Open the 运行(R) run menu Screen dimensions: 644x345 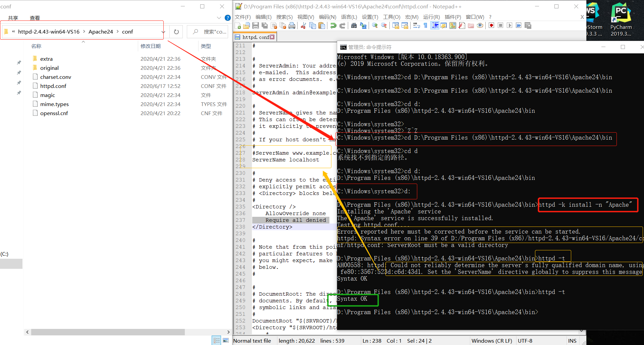pos(431,17)
